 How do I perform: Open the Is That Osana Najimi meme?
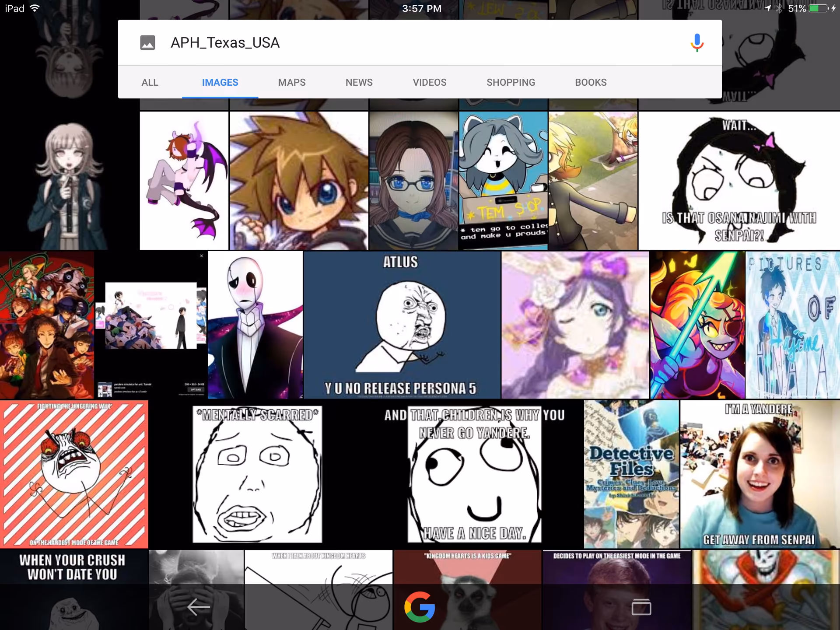click(x=739, y=181)
